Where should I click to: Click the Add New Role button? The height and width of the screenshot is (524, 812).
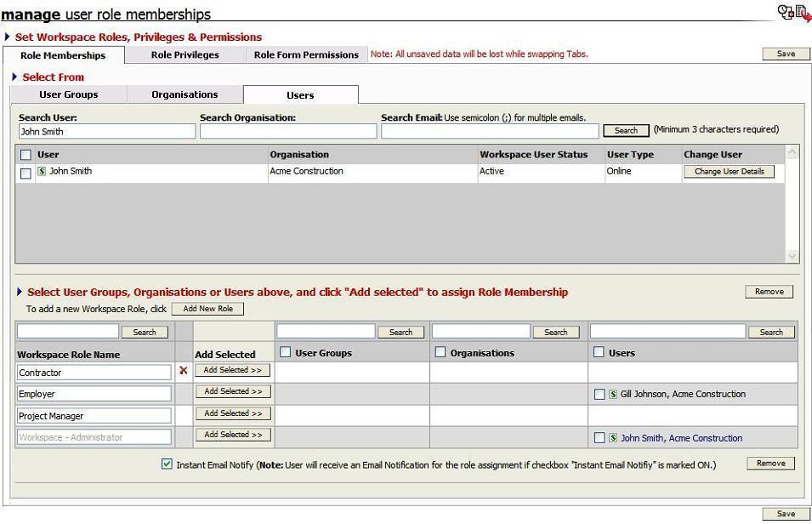coord(207,309)
